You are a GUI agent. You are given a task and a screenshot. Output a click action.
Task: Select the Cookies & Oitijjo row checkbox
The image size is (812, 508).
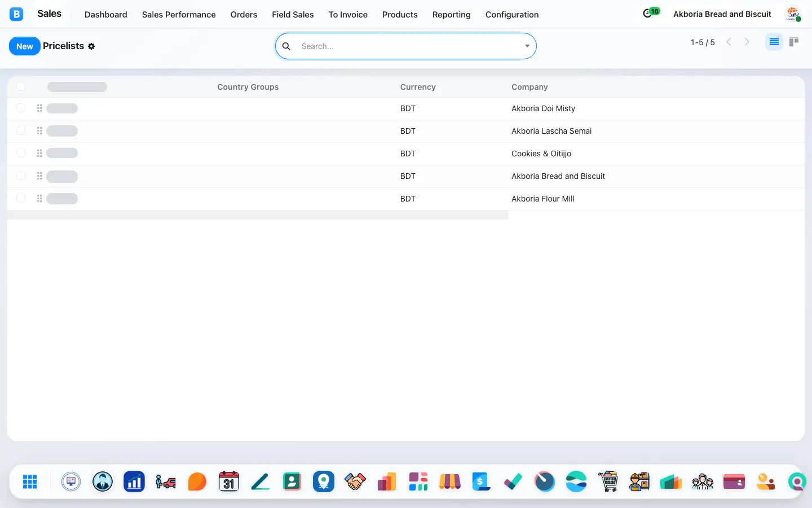21,153
